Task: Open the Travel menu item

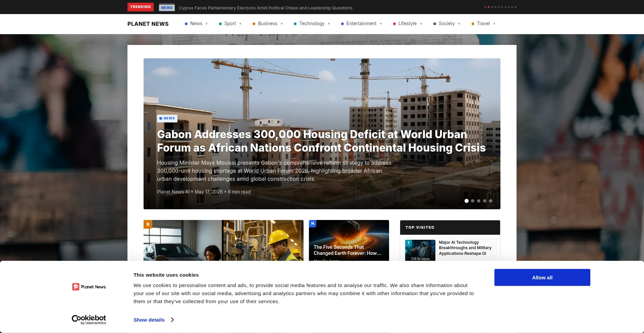Action: pos(483,23)
